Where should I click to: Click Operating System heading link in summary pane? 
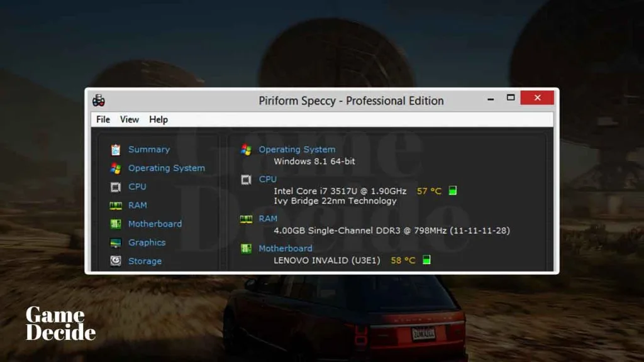(297, 150)
